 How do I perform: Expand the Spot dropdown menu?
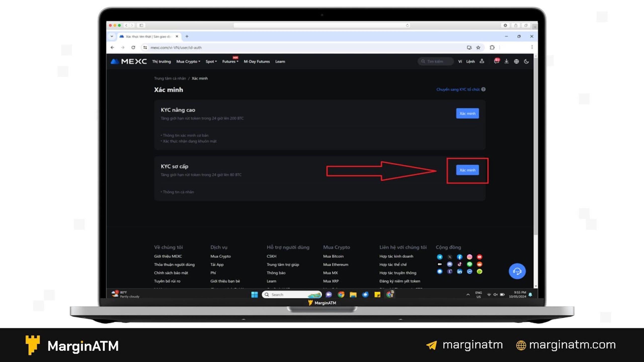click(211, 62)
